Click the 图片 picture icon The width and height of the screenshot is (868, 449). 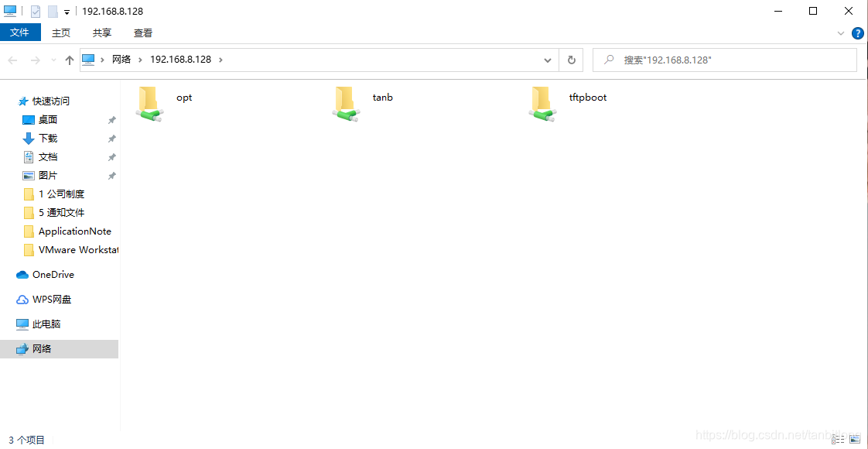pos(28,176)
